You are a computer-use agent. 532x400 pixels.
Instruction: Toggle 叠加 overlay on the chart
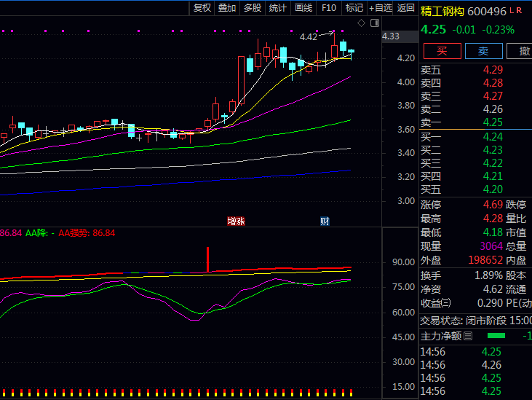pos(227,8)
